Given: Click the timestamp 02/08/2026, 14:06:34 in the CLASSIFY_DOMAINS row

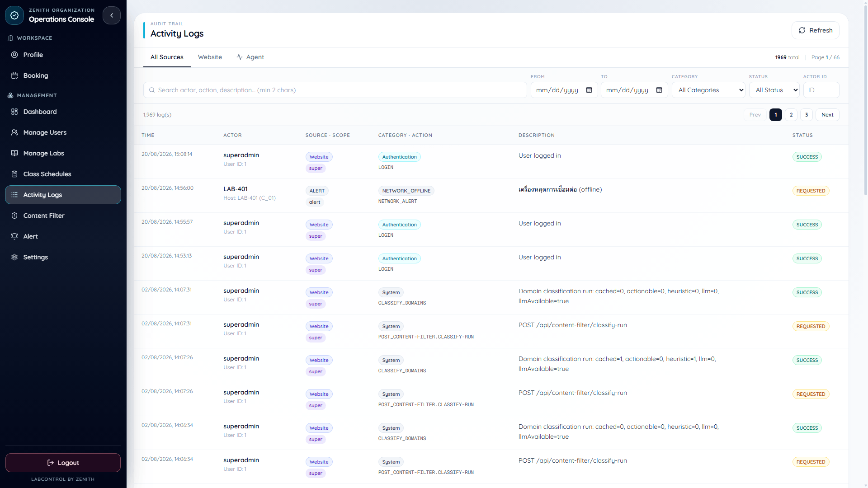Looking at the screenshot, I should tap(167, 425).
